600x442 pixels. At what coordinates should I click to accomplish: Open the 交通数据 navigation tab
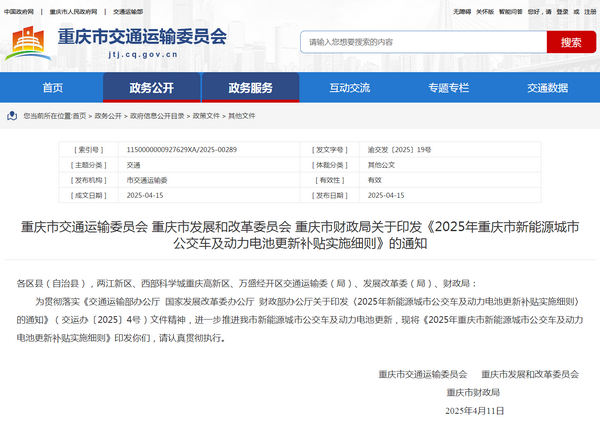tap(547, 88)
